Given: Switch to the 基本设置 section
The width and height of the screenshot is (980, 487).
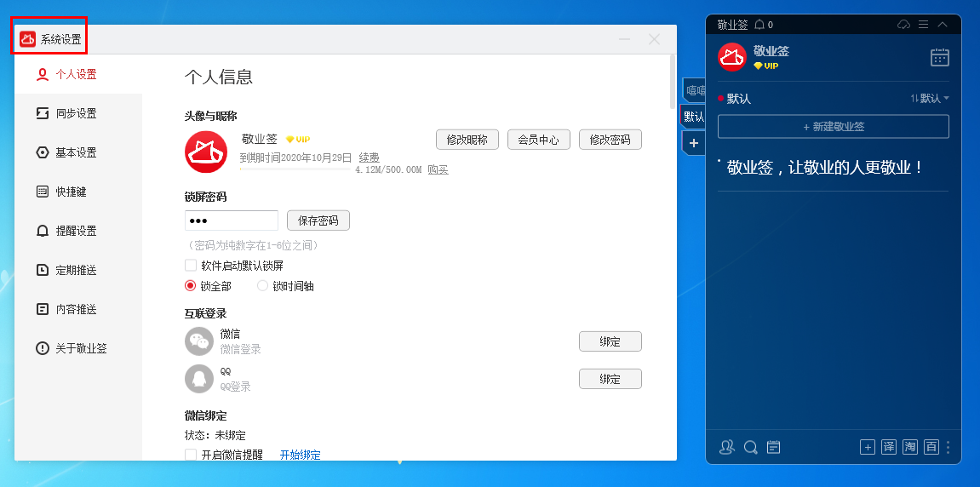Looking at the screenshot, I should (78, 152).
